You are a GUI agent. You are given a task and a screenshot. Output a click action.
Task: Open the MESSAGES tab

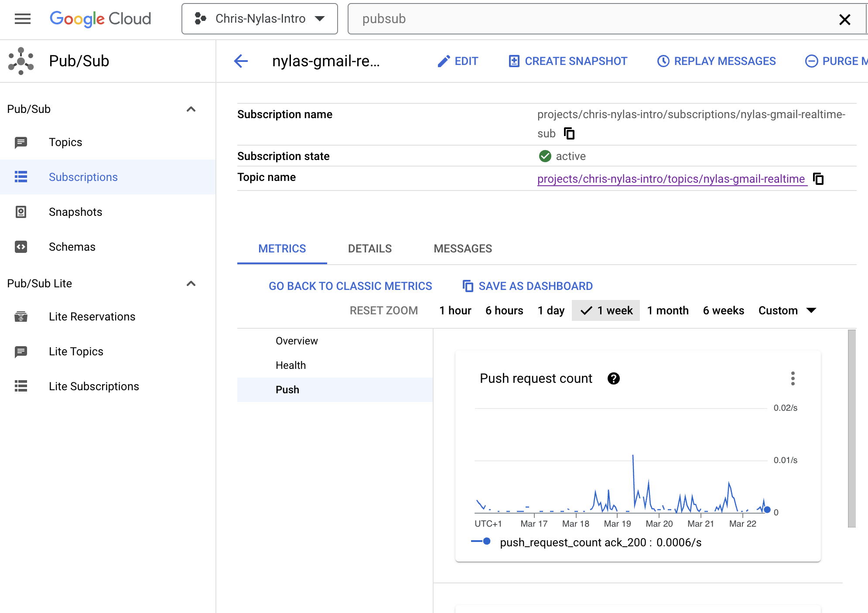[462, 249]
